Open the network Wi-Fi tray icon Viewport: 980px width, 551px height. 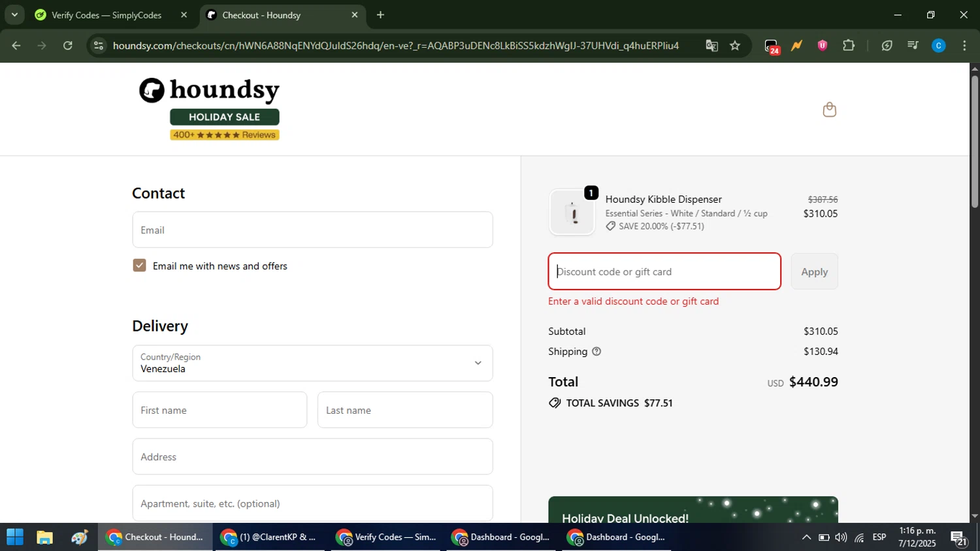859,537
